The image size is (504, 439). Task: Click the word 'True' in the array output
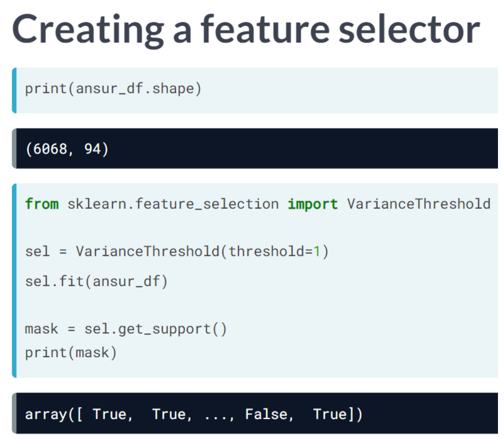(x=110, y=414)
